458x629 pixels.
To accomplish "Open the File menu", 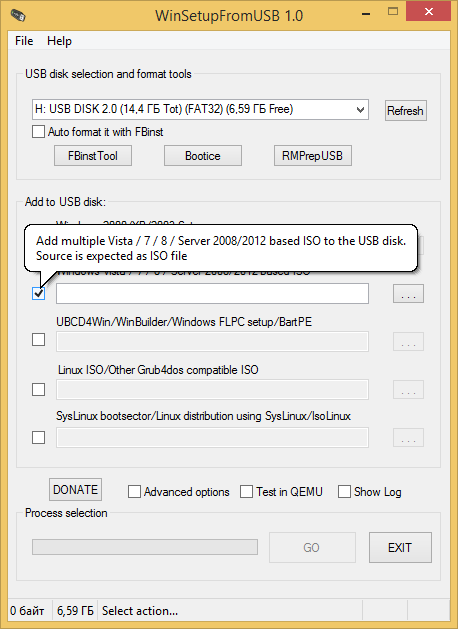I will (x=24, y=41).
